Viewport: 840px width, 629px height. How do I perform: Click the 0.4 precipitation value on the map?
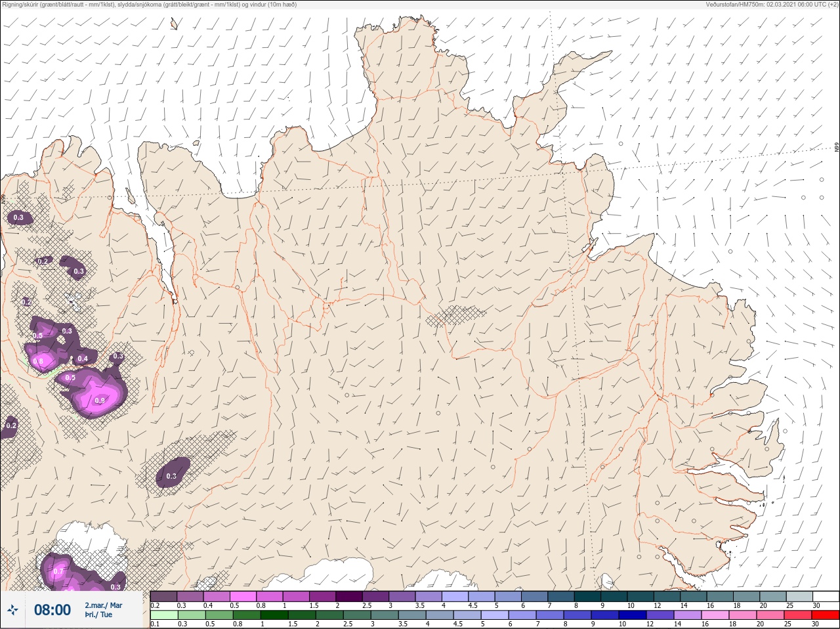pyautogui.click(x=83, y=358)
